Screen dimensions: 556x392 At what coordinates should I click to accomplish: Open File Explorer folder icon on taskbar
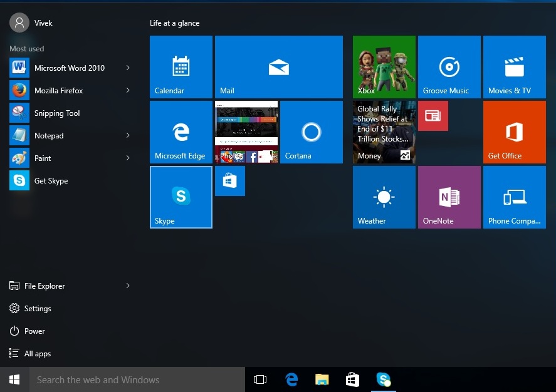point(322,379)
